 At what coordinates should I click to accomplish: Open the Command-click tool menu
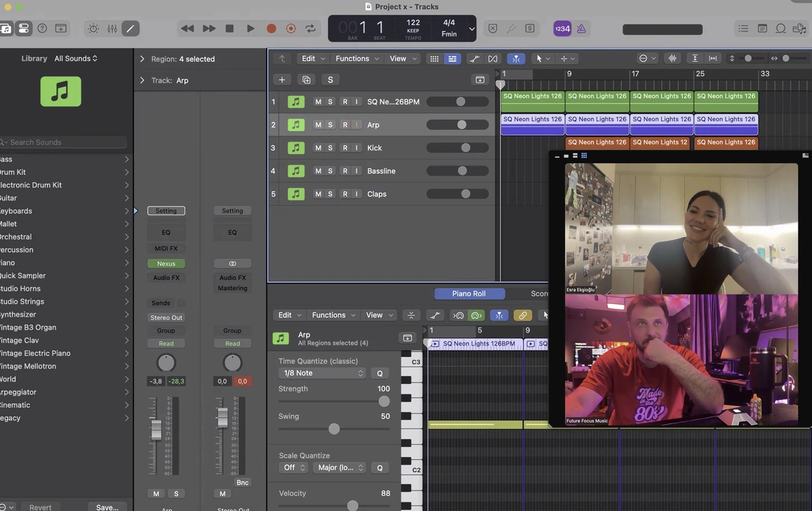click(x=568, y=59)
